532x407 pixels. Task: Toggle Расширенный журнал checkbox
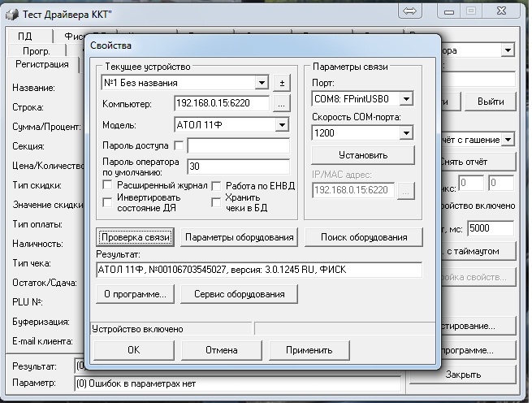[107, 185]
